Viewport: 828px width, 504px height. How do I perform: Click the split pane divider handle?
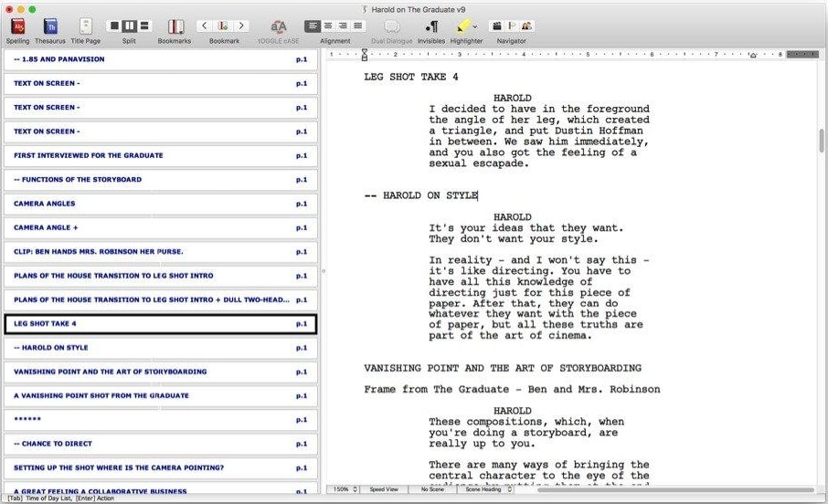click(x=324, y=271)
